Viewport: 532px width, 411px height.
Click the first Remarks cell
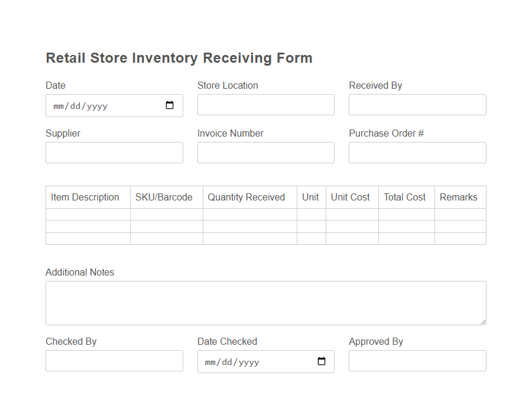click(x=460, y=214)
